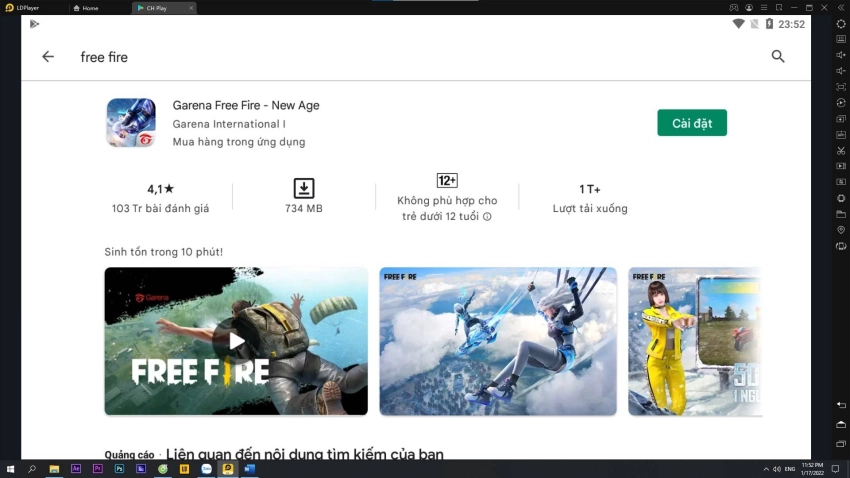Screen dimensions: 850x478
Task: Open LDPlayer settings gear in sidebar
Action: point(841,24)
